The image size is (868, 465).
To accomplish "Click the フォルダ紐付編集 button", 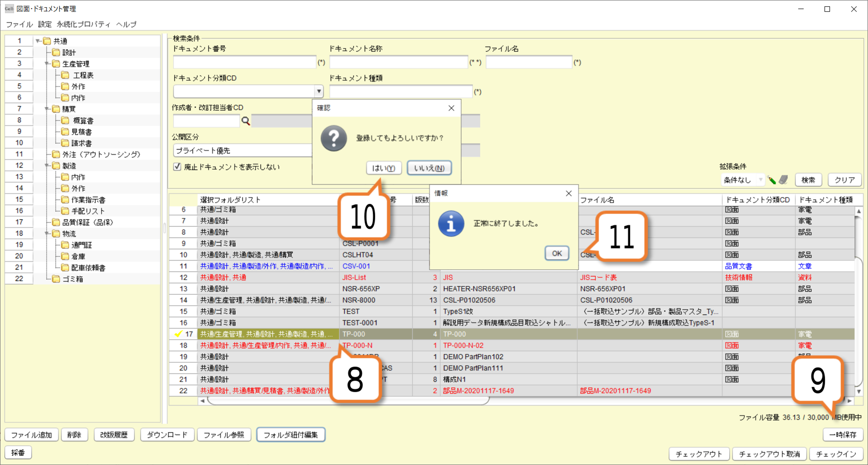I will coord(290,435).
